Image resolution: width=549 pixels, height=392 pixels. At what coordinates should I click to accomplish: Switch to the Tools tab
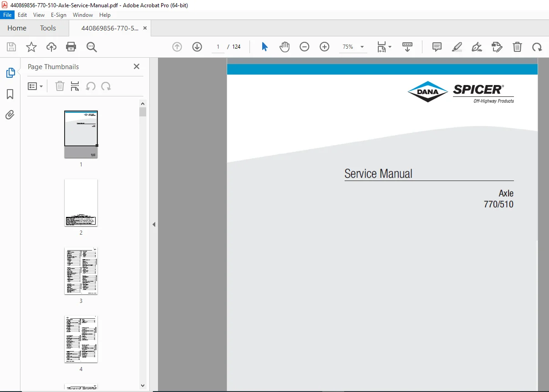click(48, 28)
